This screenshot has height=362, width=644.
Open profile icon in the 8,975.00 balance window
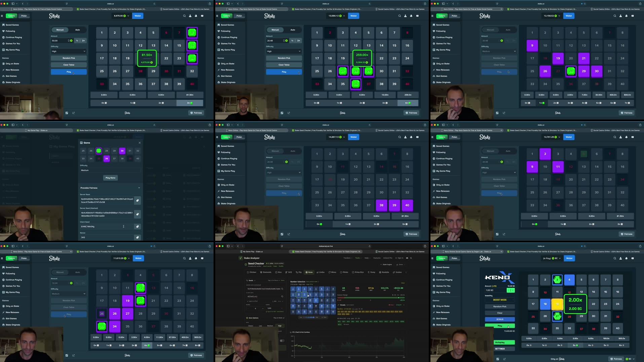coord(190,16)
